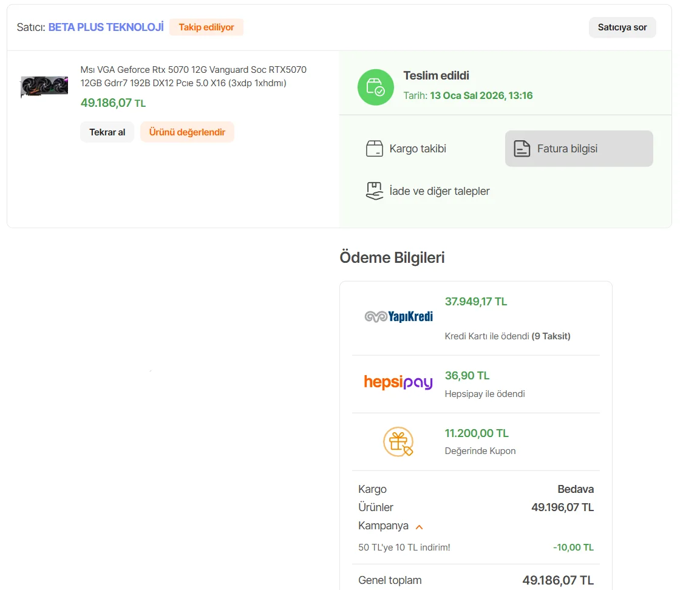Screen dimensions: 700x590
Task: Click the Ürünü değerlendir button
Action: click(x=187, y=132)
